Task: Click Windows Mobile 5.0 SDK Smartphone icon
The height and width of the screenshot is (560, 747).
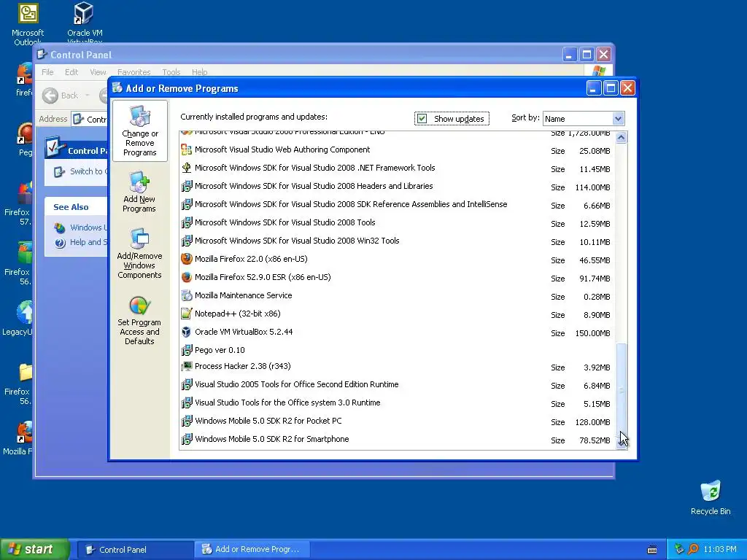Action: click(x=186, y=439)
